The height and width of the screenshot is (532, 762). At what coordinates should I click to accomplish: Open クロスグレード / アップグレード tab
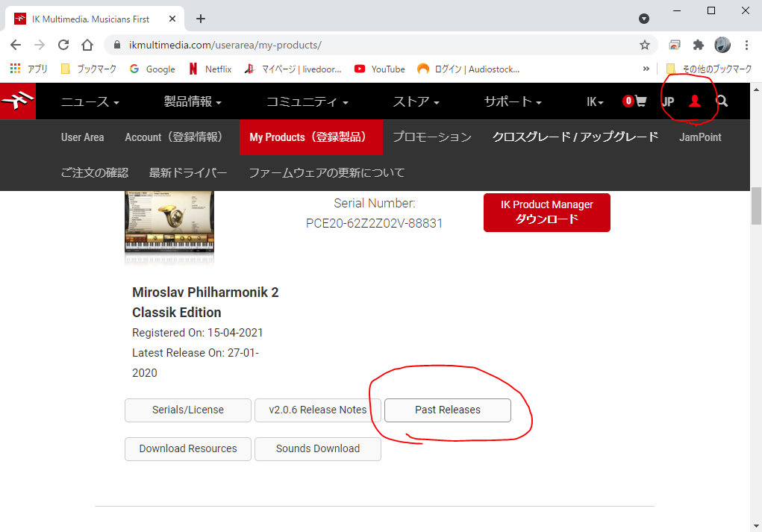[x=575, y=137]
